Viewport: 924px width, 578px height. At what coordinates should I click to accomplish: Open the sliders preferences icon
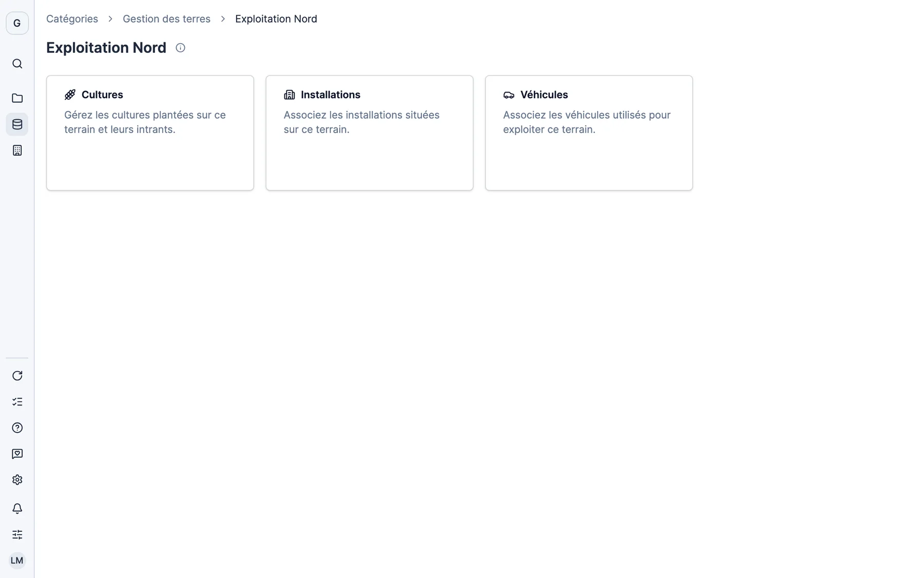pos(17,535)
